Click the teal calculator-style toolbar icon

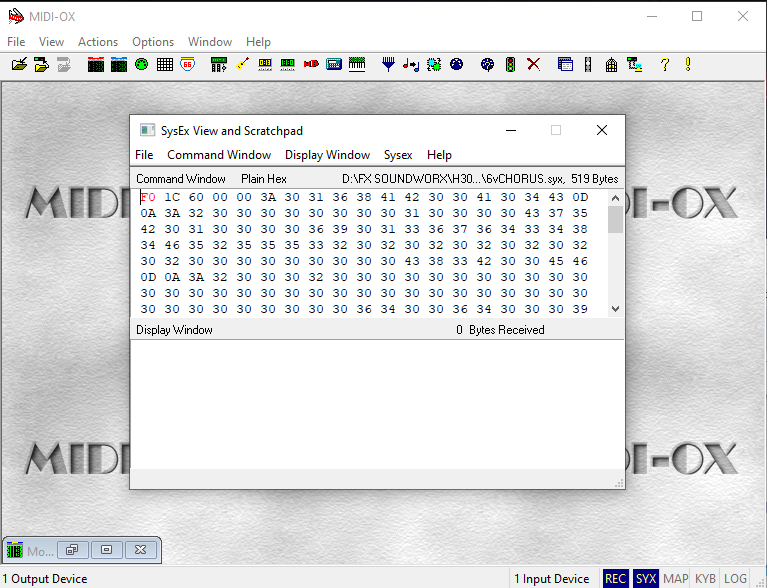[334, 64]
